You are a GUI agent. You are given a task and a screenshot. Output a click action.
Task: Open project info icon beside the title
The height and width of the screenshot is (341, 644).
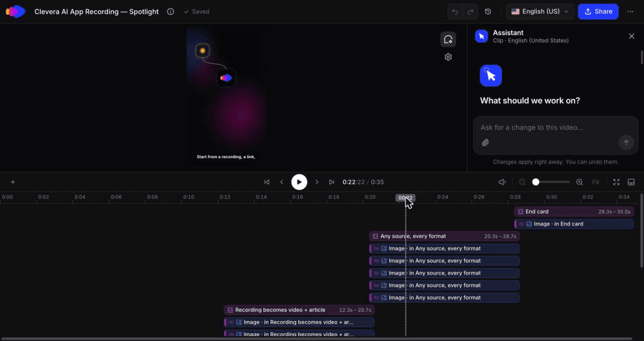(171, 11)
